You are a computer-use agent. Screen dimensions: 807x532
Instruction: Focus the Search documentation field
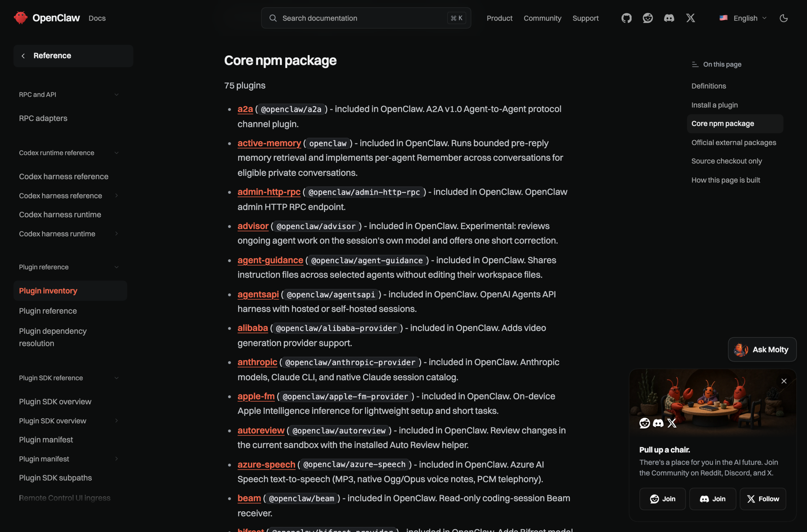pyautogui.click(x=366, y=18)
